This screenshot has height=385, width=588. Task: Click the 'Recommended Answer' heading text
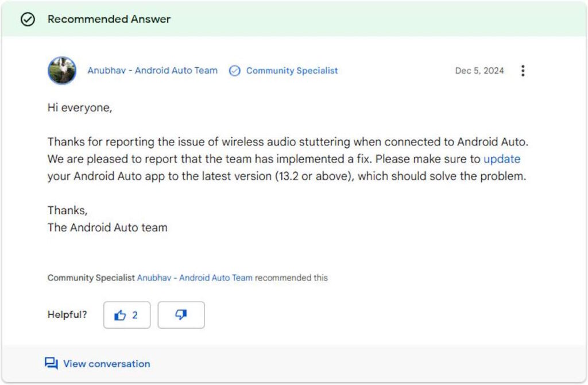pos(109,19)
